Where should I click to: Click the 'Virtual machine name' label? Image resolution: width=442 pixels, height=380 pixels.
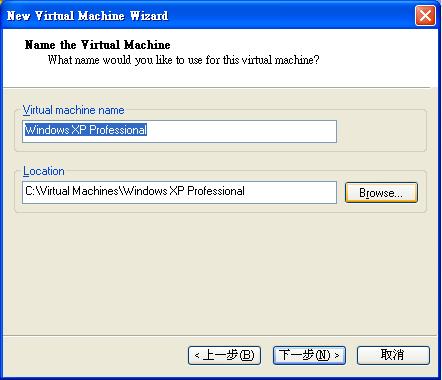coord(73,110)
